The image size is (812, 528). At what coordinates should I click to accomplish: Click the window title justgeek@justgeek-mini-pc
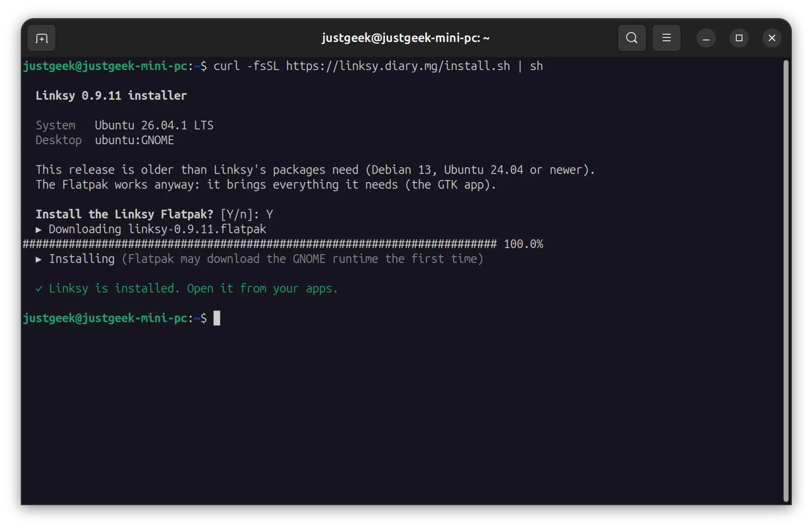[x=406, y=38]
